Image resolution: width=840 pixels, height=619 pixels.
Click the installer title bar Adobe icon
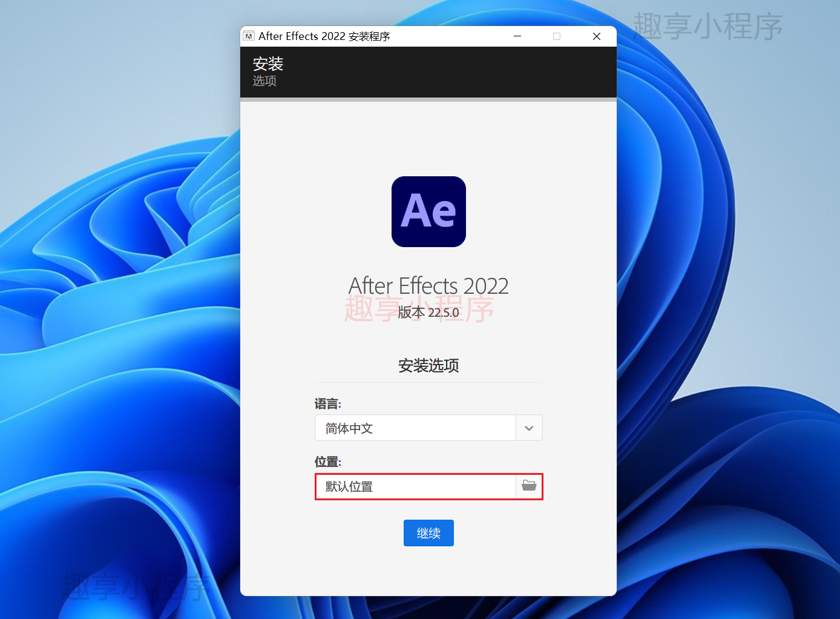(249, 36)
